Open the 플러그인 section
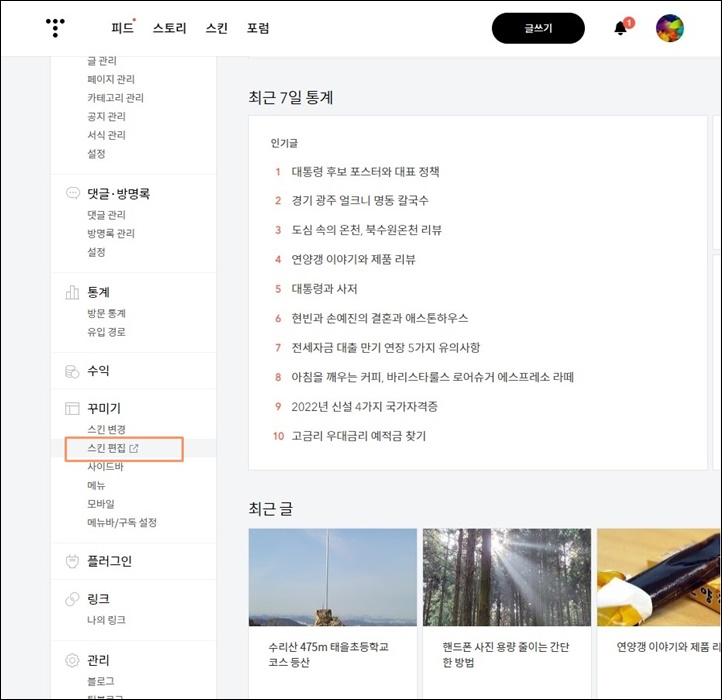The height and width of the screenshot is (700, 722). click(110, 561)
